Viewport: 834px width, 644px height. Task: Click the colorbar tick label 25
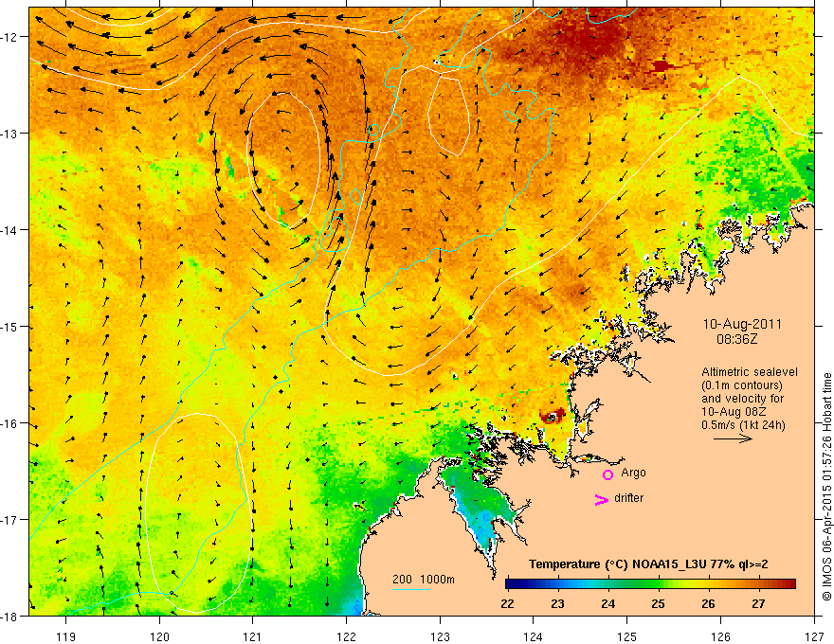[x=658, y=603]
